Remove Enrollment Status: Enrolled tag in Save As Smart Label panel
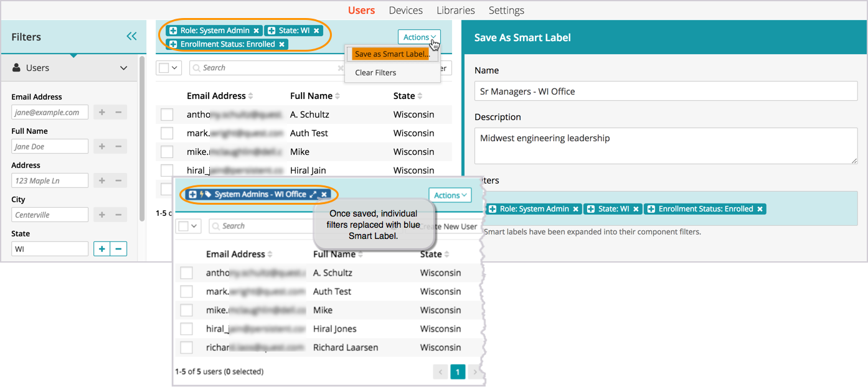Image resolution: width=868 pixels, height=392 pixels. point(760,209)
